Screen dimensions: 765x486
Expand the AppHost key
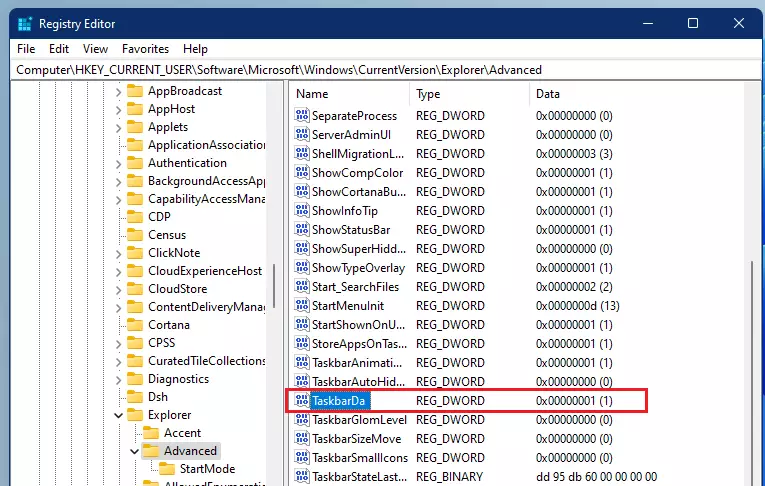coord(118,110)
